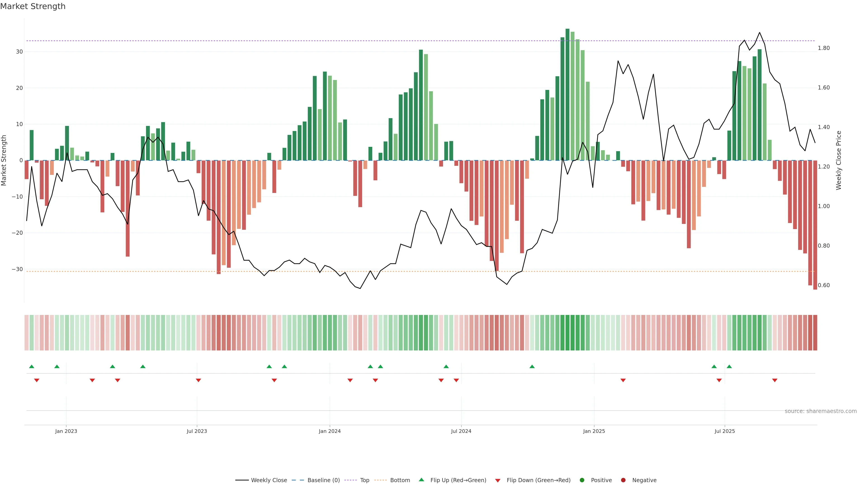Image resolution: width=868 pixels, height=488 pixels.
Task: Click the red Flip Down triangle in legend
Action: (498, 481)
